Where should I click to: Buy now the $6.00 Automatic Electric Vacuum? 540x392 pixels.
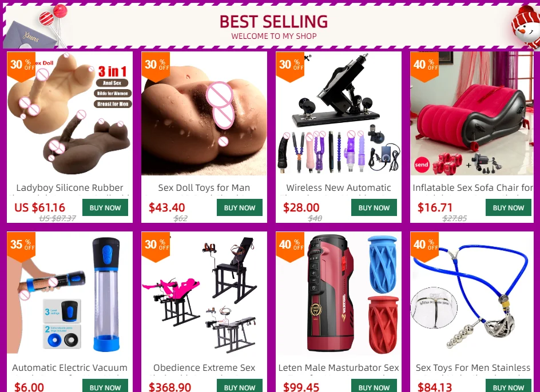(105, 386)
